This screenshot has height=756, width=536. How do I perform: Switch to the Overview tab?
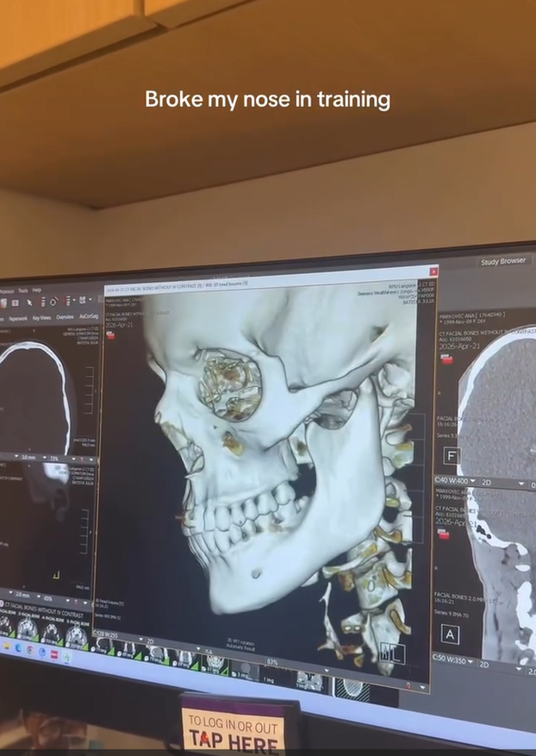pos(65,316)
